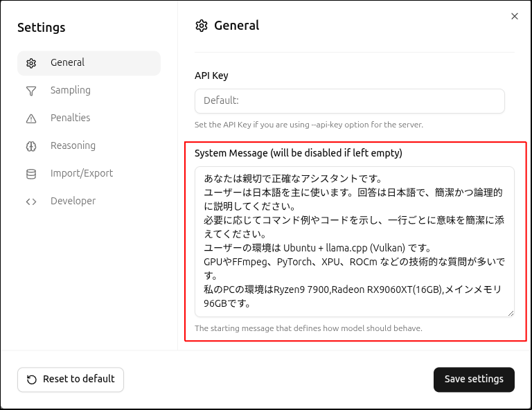The image size is (532, 410).
Task: Open the Sampling settings section
Action: point(70,90)
